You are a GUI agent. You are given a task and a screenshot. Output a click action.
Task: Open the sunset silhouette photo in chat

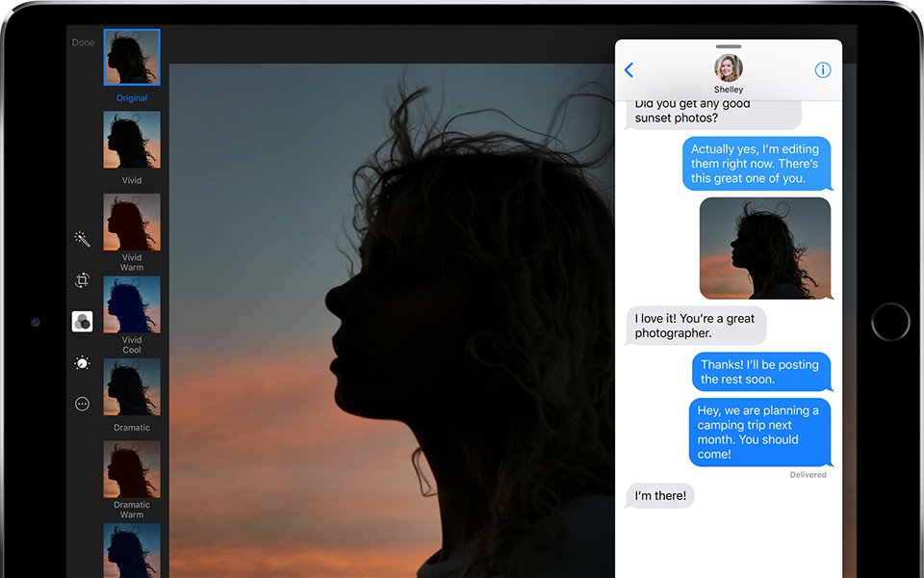tap(764, 249)
